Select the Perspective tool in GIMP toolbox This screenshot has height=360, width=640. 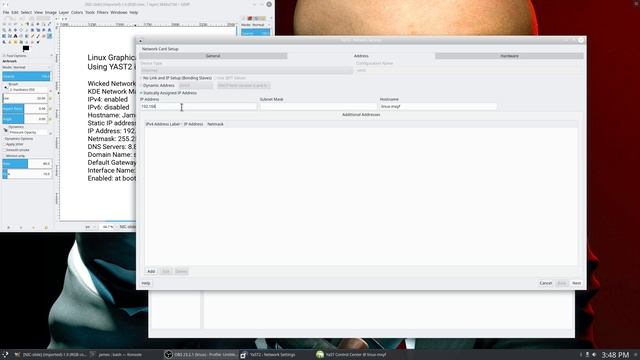tap(49, 30)
